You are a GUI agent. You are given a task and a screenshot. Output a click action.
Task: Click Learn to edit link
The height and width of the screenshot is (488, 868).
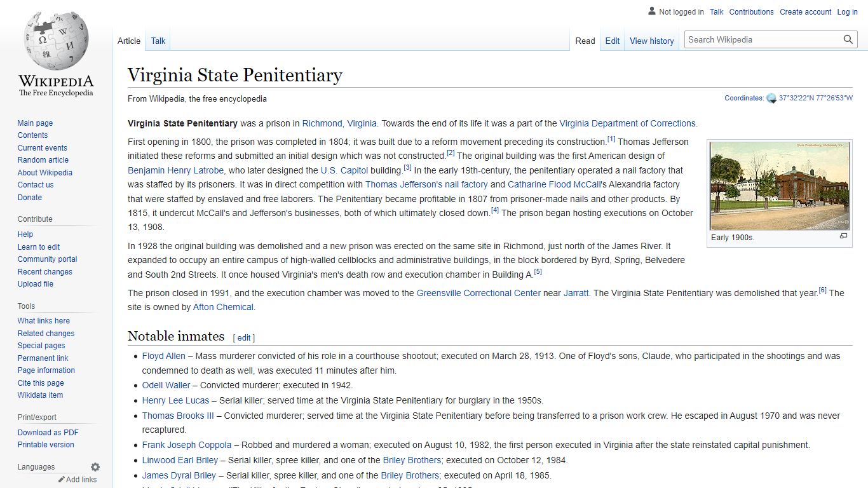39,247
